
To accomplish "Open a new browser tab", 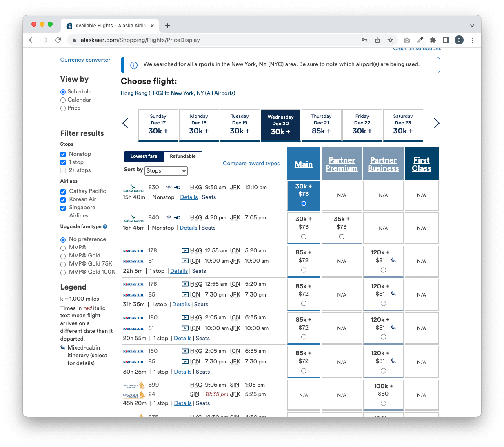I will pyautogui.click(x=168, y=26).
